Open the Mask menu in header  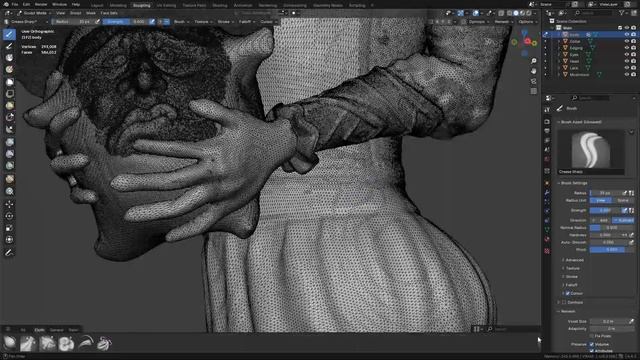click(x=91, y=13)
